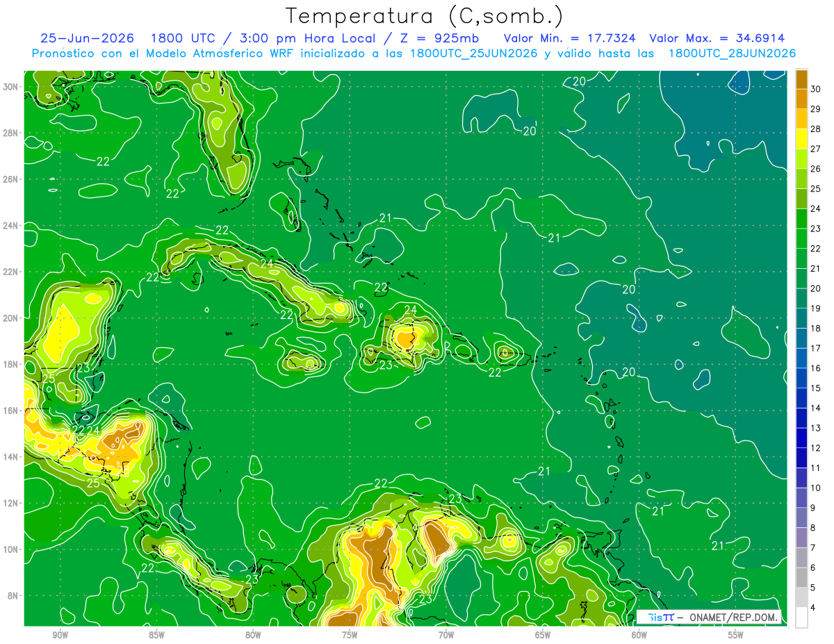Click color scale value 7
834x644 pixels.
pyautogui.click(x=814, y=548)
